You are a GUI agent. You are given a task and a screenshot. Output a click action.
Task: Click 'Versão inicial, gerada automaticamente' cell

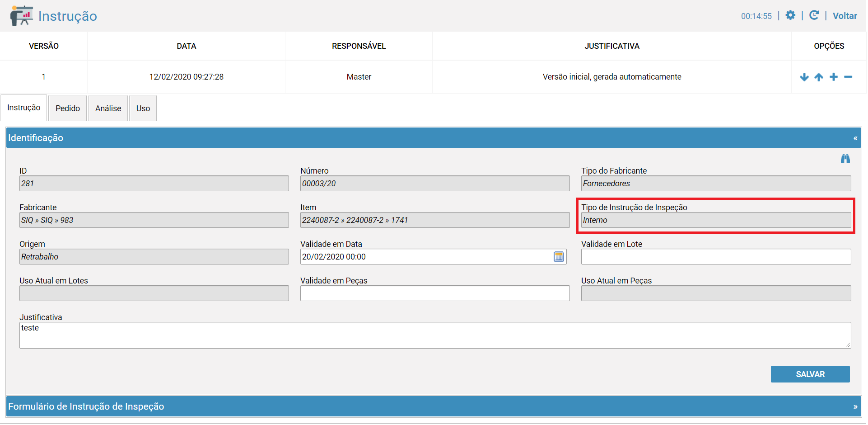(x=612, y=77)
